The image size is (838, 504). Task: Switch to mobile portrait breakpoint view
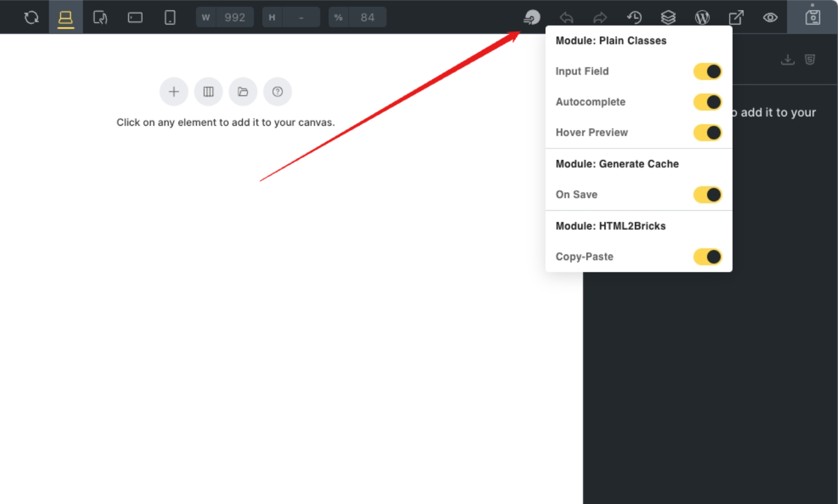point(169,17)
